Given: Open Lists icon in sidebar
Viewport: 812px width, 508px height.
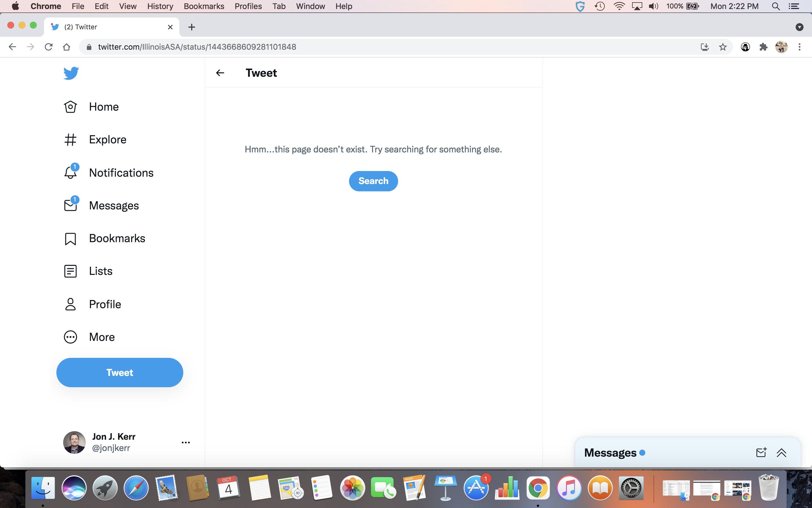Looking at the screenshot, I should 70,271.
